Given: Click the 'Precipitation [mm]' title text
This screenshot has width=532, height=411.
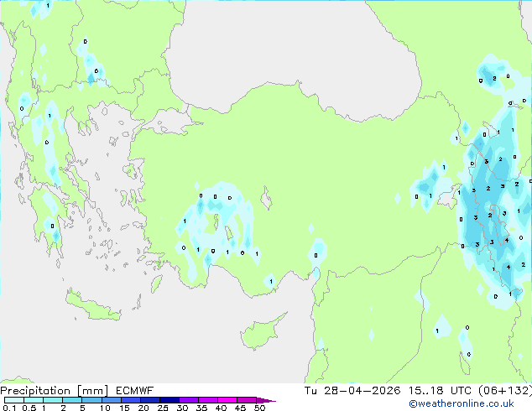Looking at the screenshot, I should pyautogui.click(x=55, y=391).
